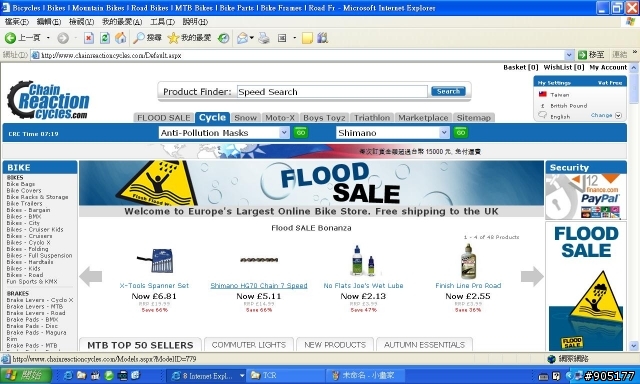640x384 pixels.
Task: Click No Flats Joe's Wet Lube image
Action: click(x=363, y=260)
